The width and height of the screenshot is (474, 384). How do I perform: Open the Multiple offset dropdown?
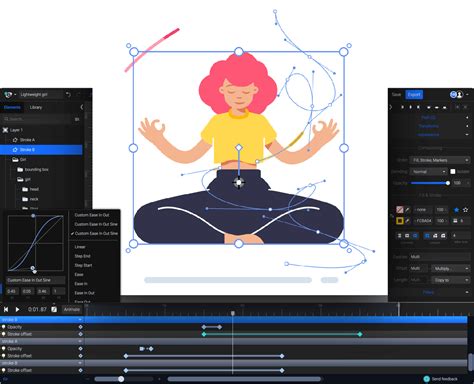coord(451,269)
